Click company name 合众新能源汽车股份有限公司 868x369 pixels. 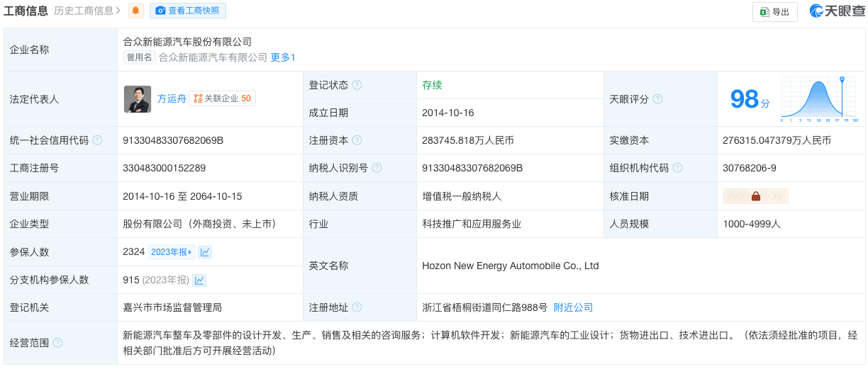click(x=187, y=42)
